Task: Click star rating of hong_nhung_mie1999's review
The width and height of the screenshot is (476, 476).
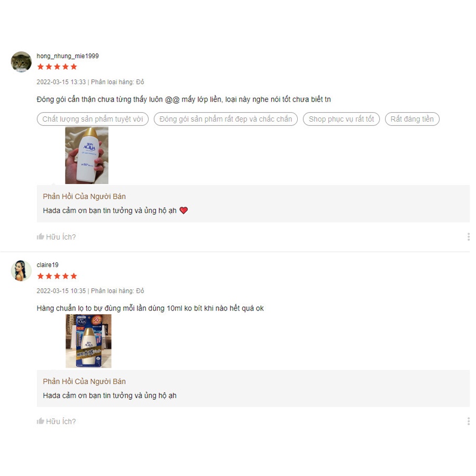Action: tap(57, 67)
